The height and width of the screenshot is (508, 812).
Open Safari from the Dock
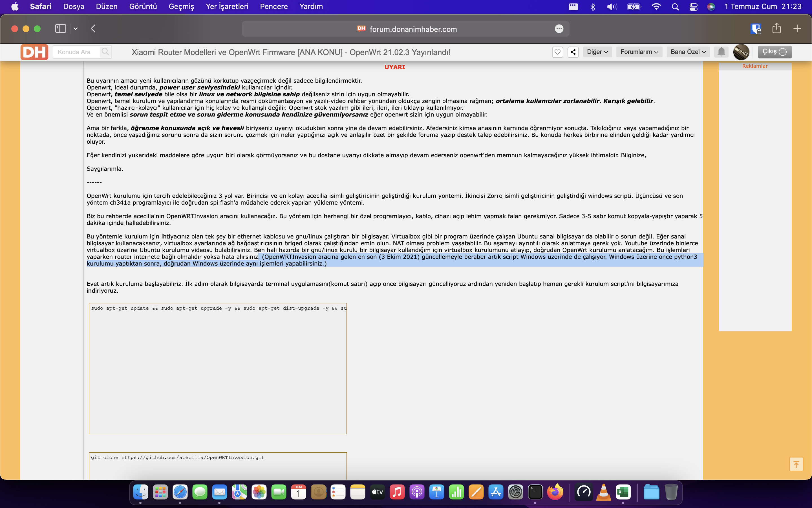[x=180, y=492]
